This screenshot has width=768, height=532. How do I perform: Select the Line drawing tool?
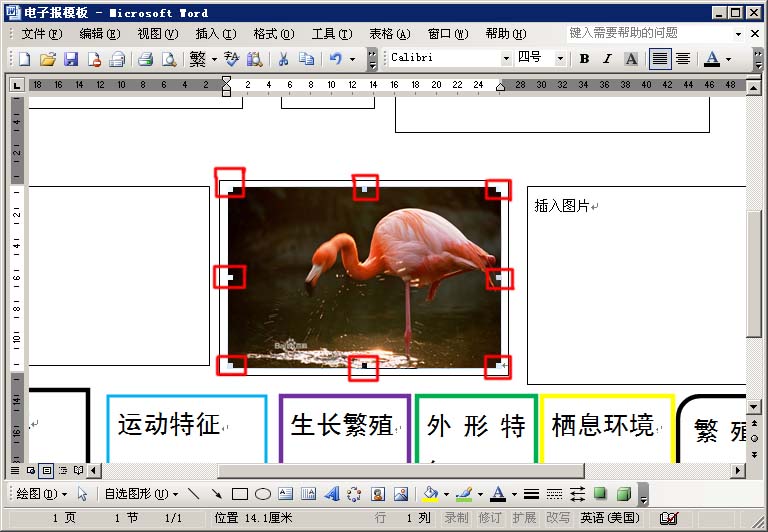(193, 494)
